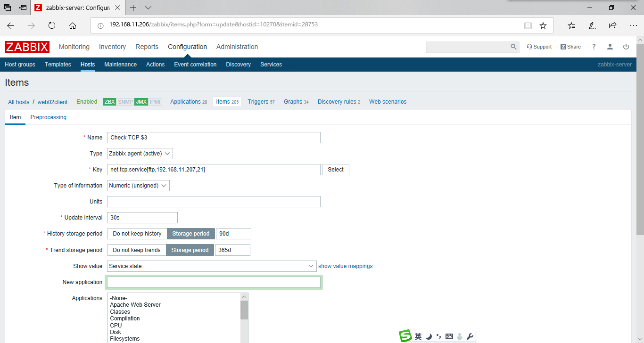Go back with the browser back arrow
The height and width of the screenshot is (343, 644).
pyautogui.click(x=11, y=25)
